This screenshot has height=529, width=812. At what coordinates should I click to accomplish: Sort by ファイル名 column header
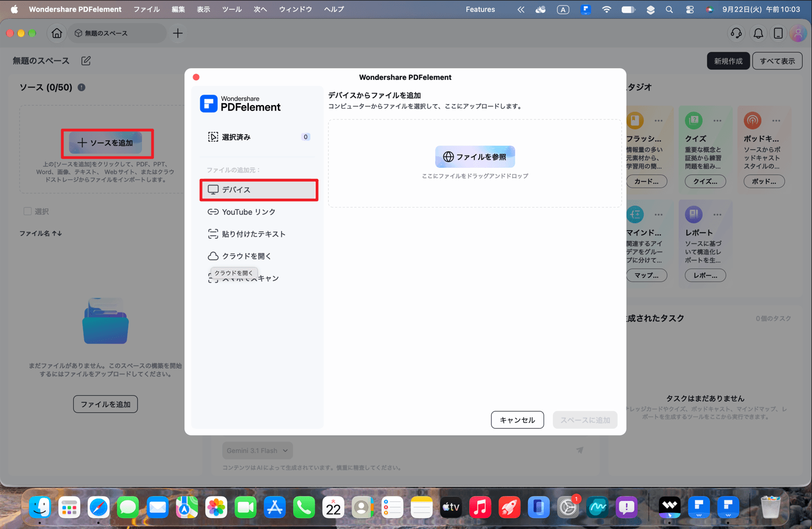click(41, 233)
